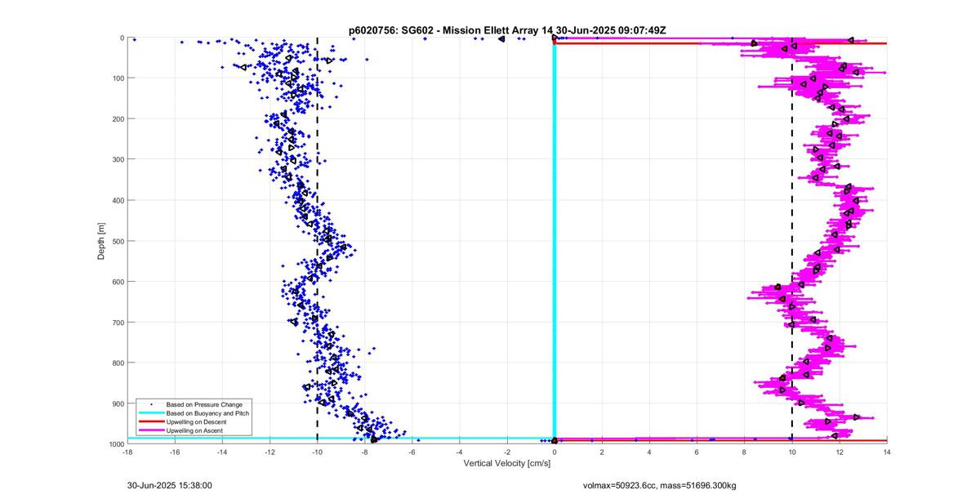Image resolution: width=980 pixels, height=499 pixels.
Task: Click the x-axis tick label -10
Action: pyautogui.click(x=317, y=452)
